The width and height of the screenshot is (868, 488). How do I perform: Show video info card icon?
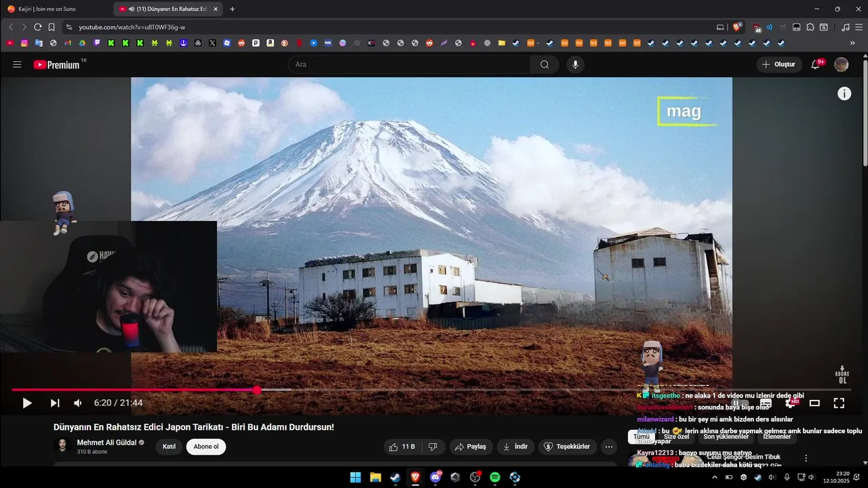[x=844, y=94]
